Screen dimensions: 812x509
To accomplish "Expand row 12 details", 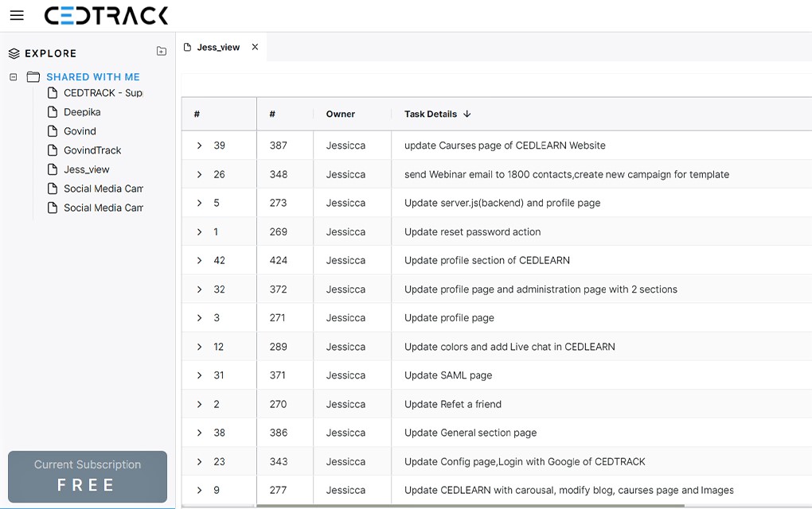I will 200,347.
